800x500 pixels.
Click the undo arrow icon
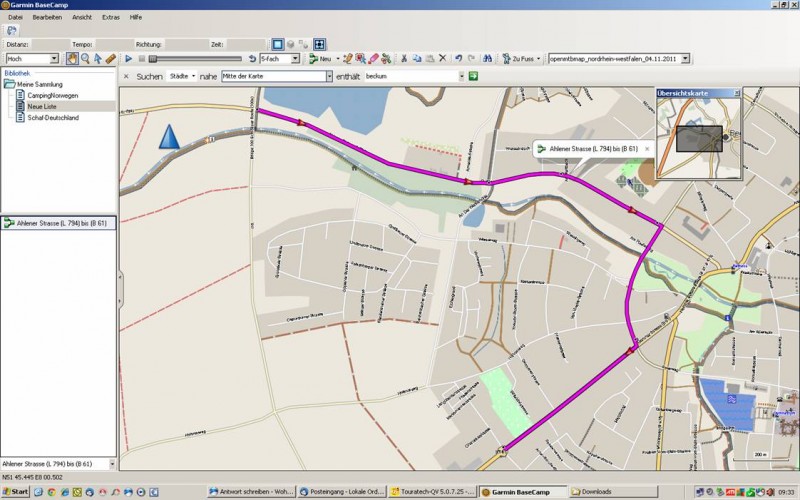coord(458,59)
